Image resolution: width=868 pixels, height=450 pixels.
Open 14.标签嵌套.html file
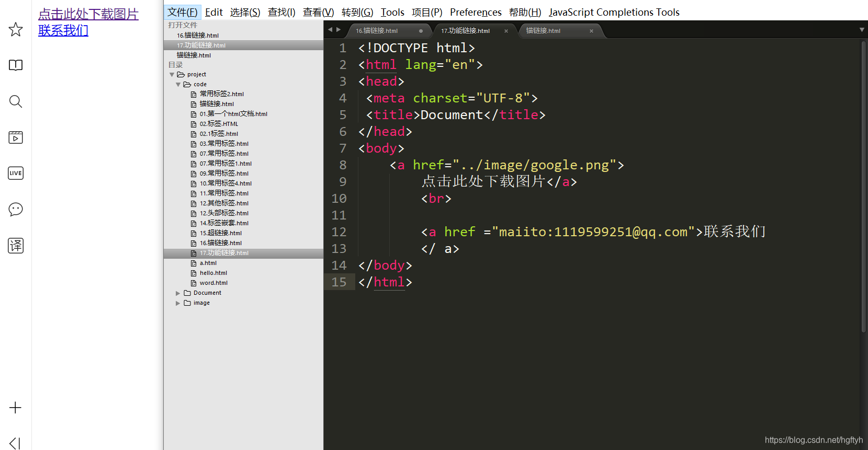pyautogui.click(x=224, y=223)
